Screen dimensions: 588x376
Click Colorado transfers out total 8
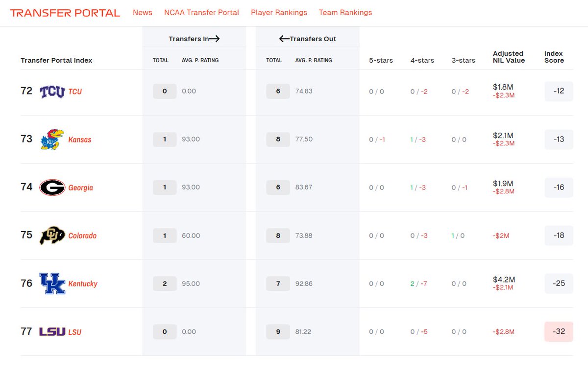pyautogui.click(x=278, y=235)
